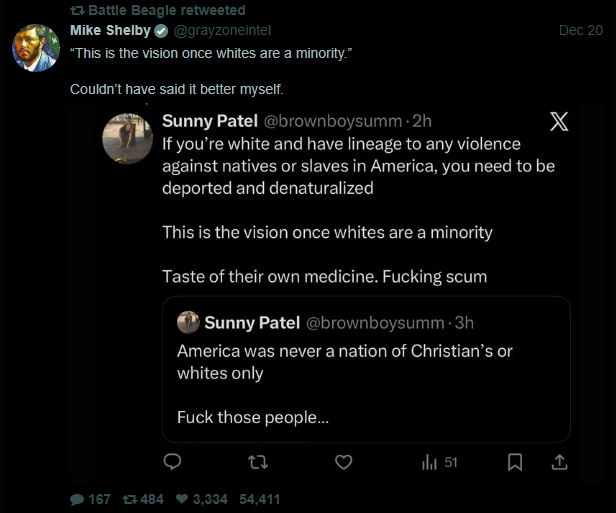Like the embedded post with the heart outline
This screenshot has width=616, height=513.
point(343,462)
